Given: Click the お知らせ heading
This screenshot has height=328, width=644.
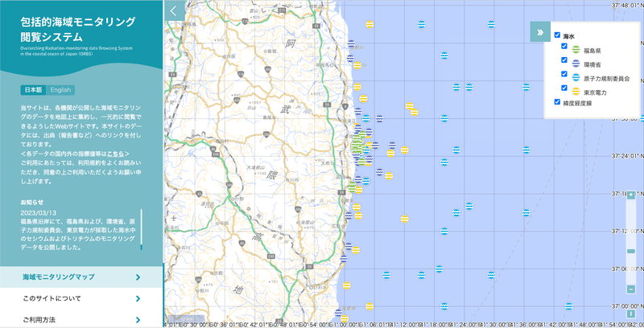Looking at the screenshot, I should coord(32,202).
